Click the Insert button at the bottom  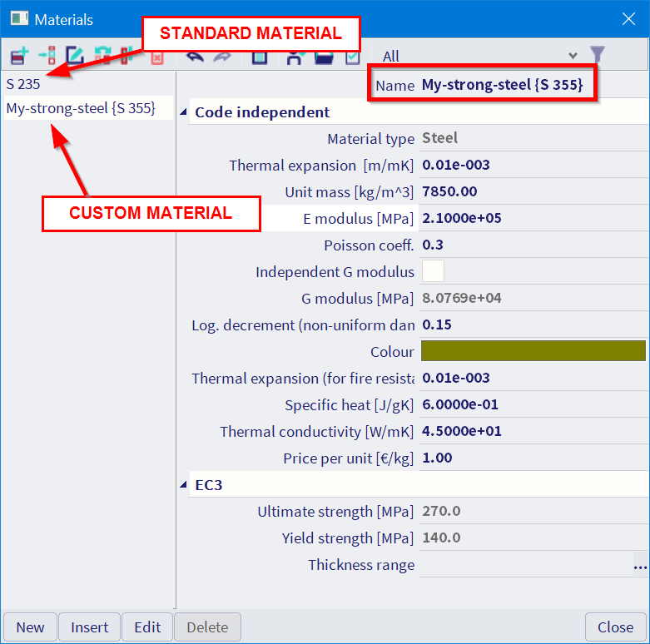pos(89,627)
